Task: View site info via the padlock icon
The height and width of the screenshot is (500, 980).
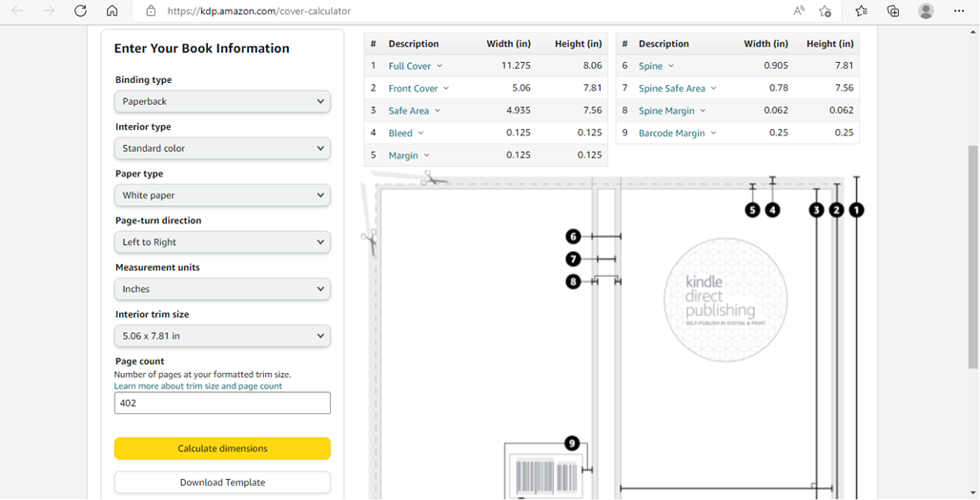Action: [x=151, y=10]
